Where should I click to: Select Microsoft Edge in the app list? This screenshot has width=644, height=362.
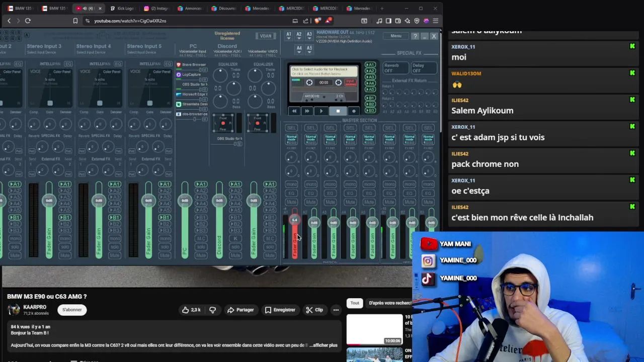click(191, 94)
